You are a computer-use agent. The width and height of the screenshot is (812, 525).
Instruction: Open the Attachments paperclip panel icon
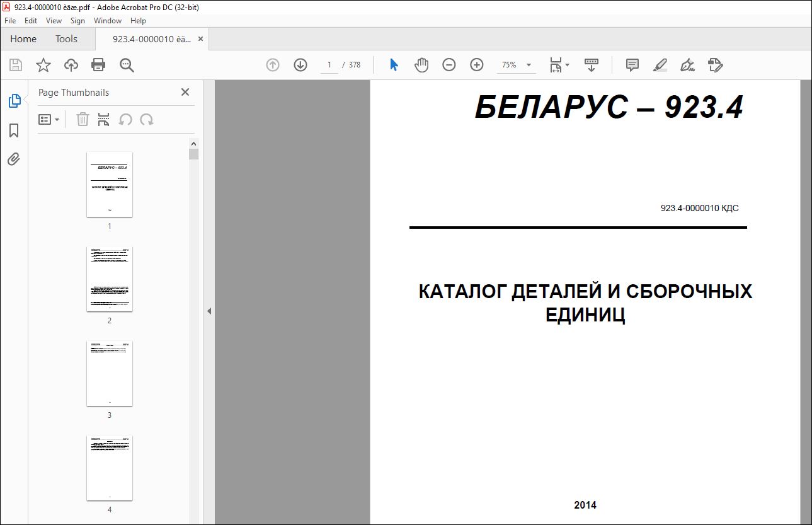[14, 158]
